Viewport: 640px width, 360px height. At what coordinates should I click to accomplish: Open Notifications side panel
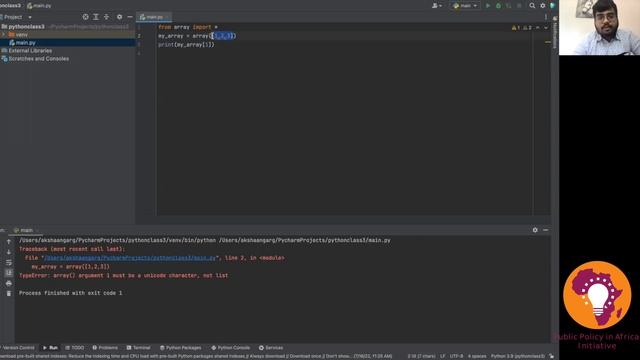(x=555, y=33)
